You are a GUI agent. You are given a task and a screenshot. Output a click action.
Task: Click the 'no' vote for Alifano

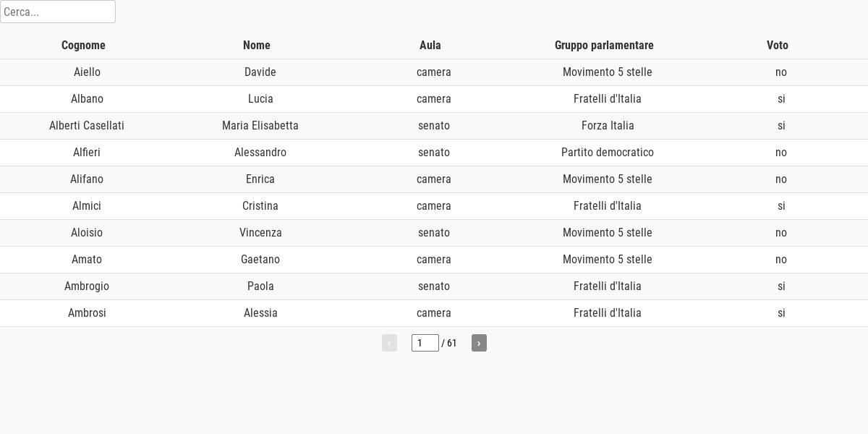pos(781,179)
